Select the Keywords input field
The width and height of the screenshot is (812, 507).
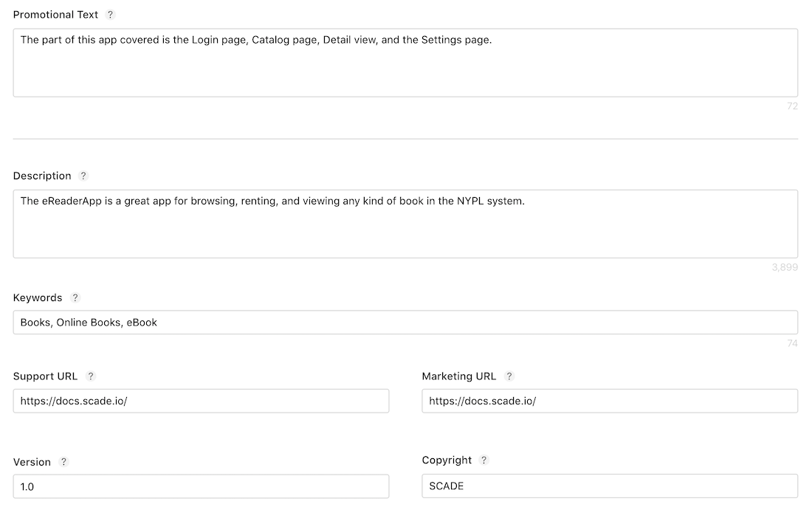405,323
